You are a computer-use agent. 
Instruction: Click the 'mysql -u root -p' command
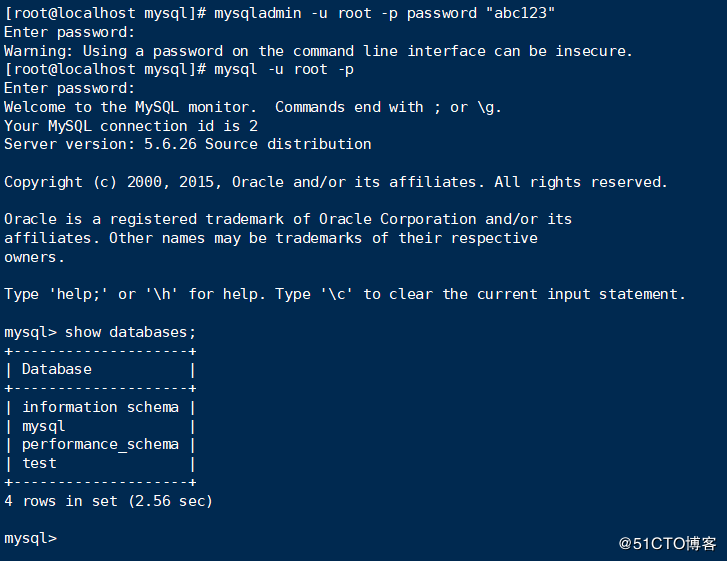pos(284,70)
